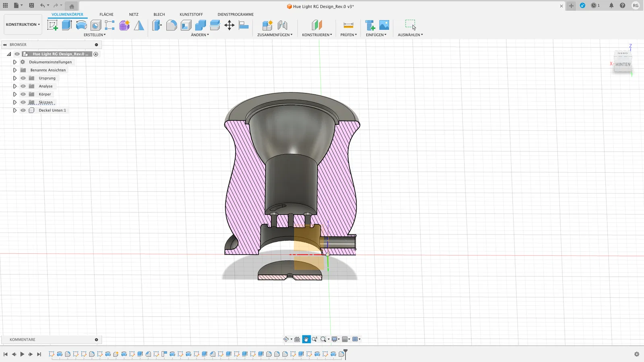The height and width of the screenshot is (362, 644).
Task: Open the ERSTELLEN menu
Action: point(95,35)
